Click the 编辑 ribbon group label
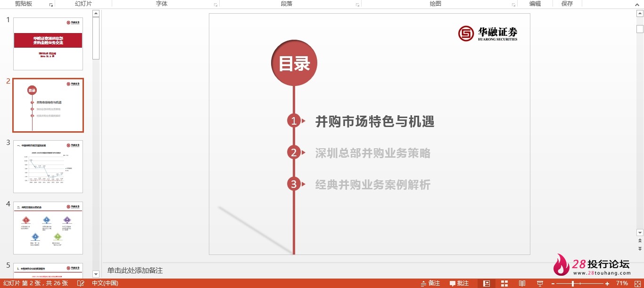 (x=535, y=3)
